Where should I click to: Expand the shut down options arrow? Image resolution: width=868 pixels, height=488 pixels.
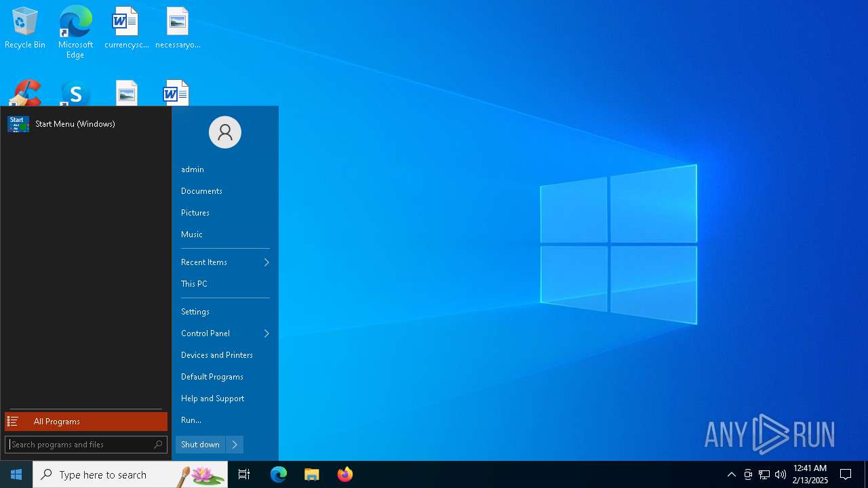tap(235, 445)
